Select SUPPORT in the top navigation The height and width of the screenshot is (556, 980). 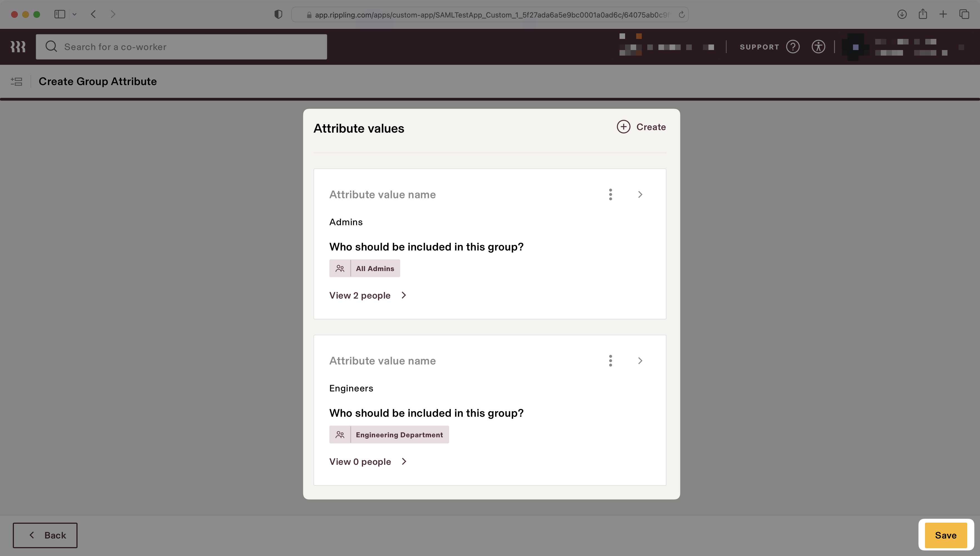[759, 47]
